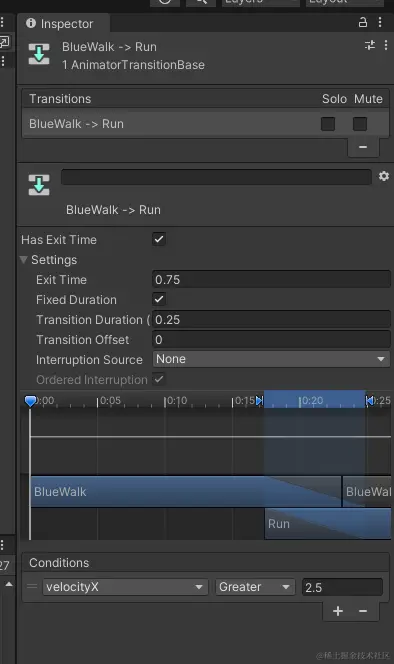Select the Run clip in timeline
Viewport: 394px width, 664px height.
[327, 524]
